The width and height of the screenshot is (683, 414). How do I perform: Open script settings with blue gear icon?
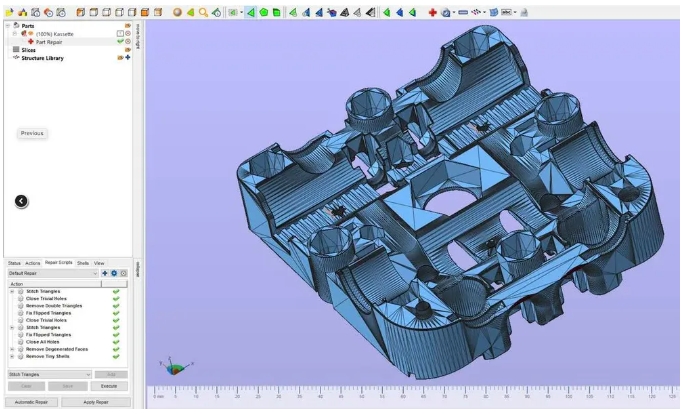[x=114, y=273]
